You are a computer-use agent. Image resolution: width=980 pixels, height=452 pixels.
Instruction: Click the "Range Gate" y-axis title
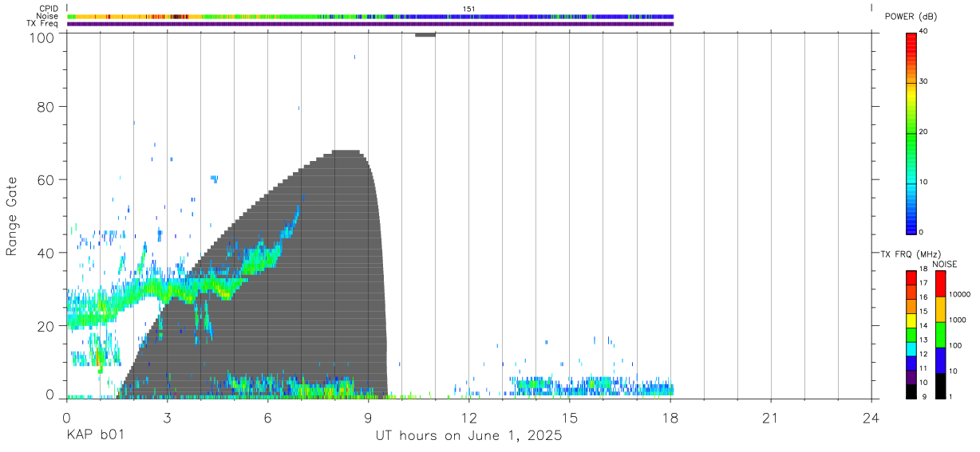click(12, 217)
